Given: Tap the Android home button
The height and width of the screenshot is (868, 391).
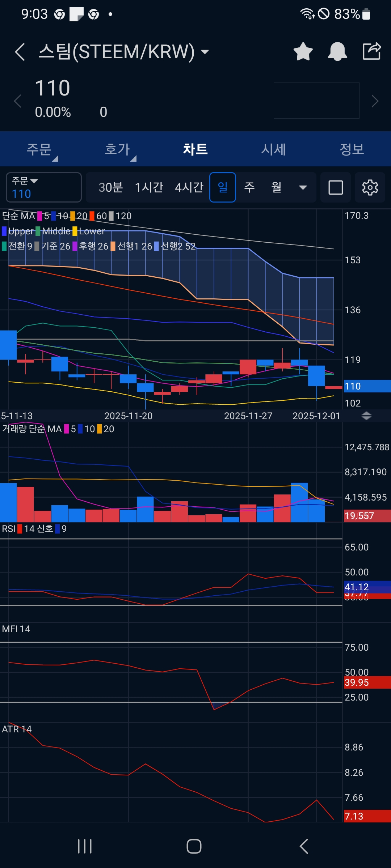Looking at the screenshot, I should click(x=194, y=846).
